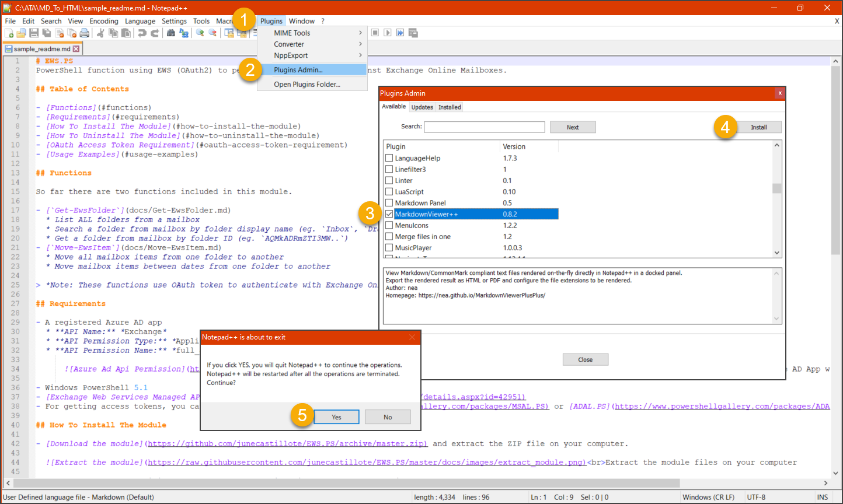
Task: Click the Close button in Plugins Admin
Action: click(x=586, y=360)
